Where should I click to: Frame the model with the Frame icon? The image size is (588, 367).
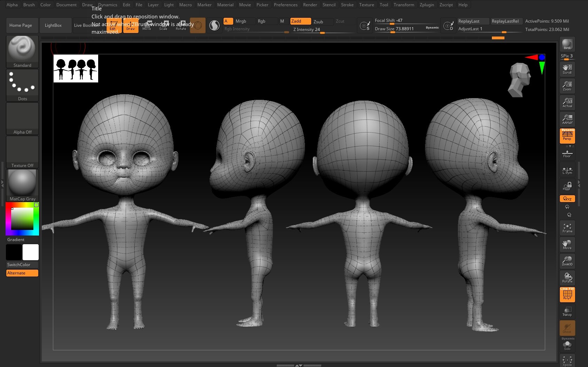[x=567, y=228]
